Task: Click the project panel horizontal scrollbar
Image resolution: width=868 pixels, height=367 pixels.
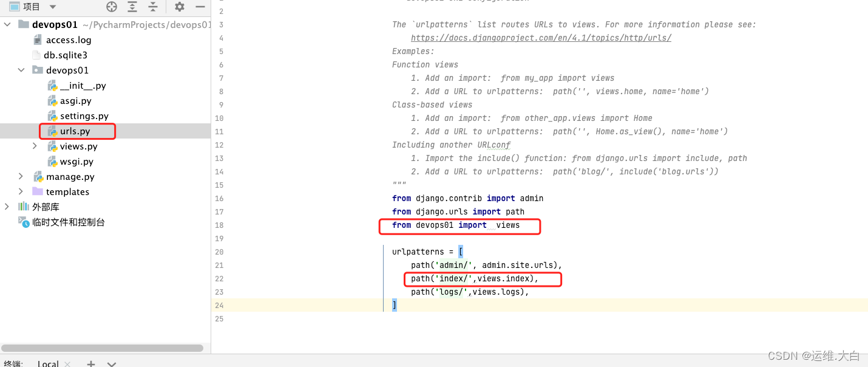Action: pos(101,348)
